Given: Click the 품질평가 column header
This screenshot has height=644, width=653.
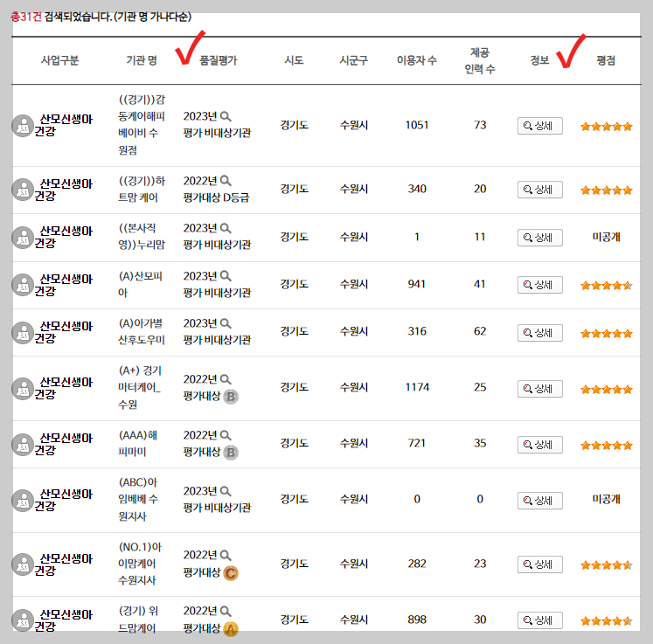Looking at the screenshot, I should [x=219, y=60].
